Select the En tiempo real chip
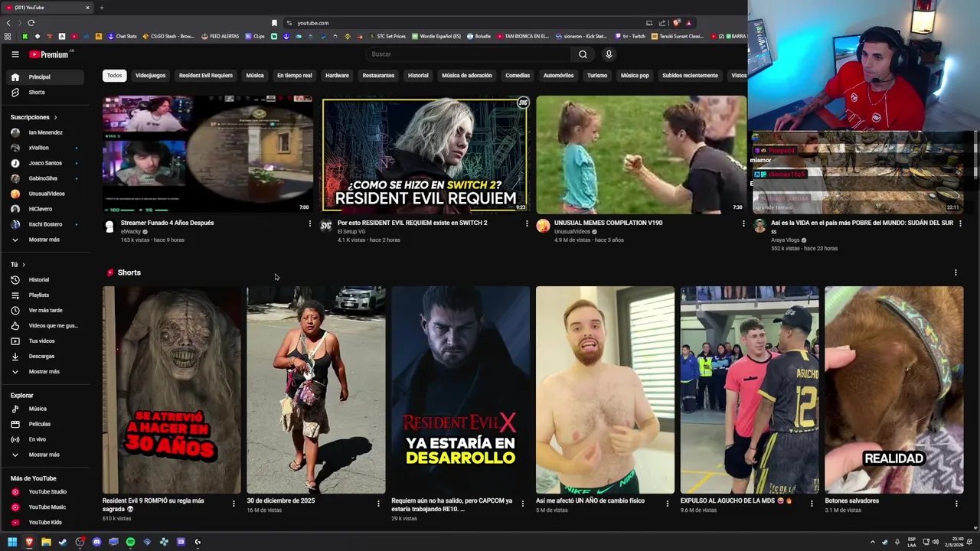Screen dimensions: 980x551 (294, 76)
